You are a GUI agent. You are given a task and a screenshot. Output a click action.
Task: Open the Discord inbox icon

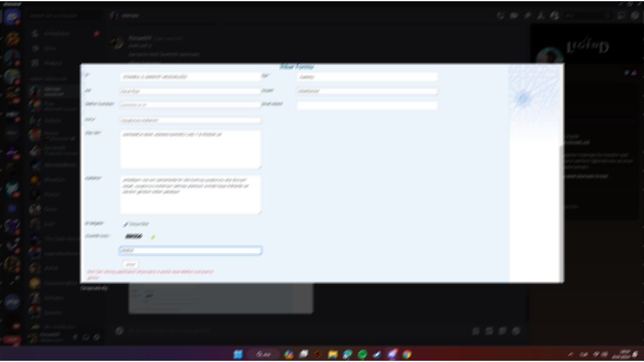tap(622, 16)
